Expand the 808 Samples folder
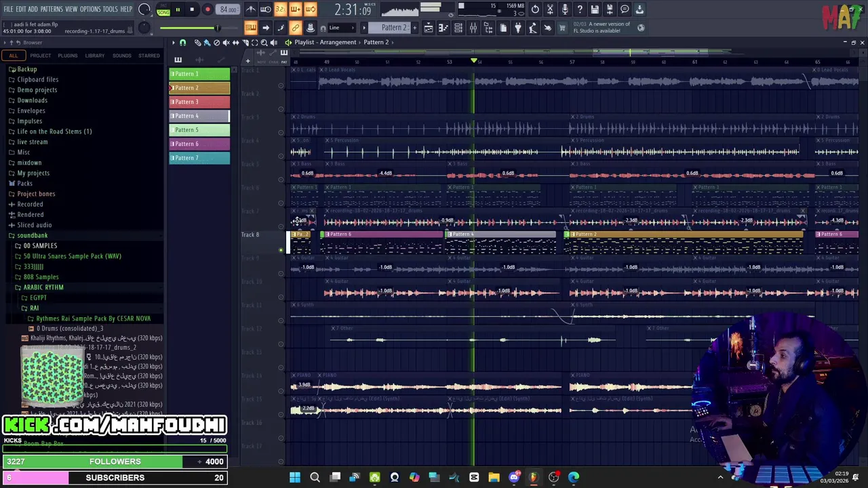 (x=41, y=277)
